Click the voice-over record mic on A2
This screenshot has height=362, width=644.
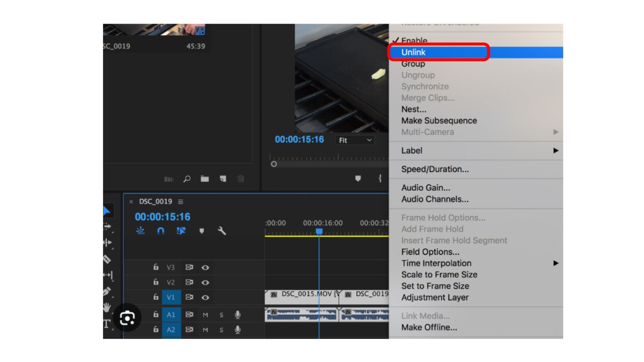(x=238, y=330)
